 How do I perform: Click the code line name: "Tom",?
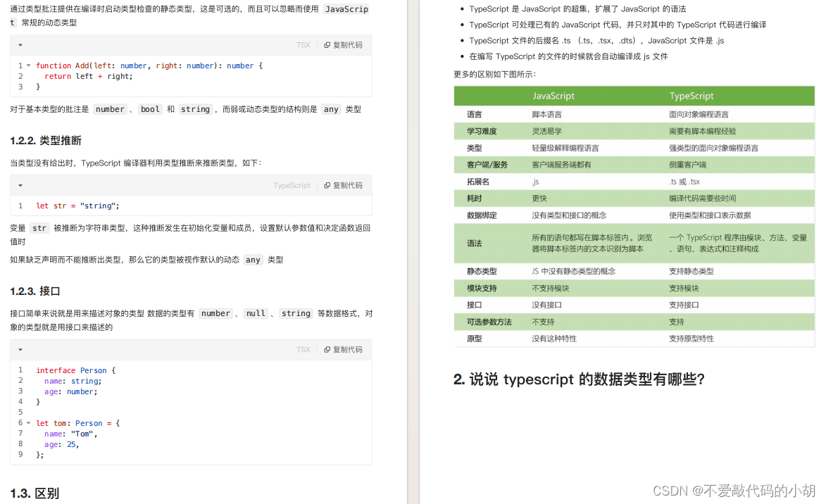click(71, 434)
